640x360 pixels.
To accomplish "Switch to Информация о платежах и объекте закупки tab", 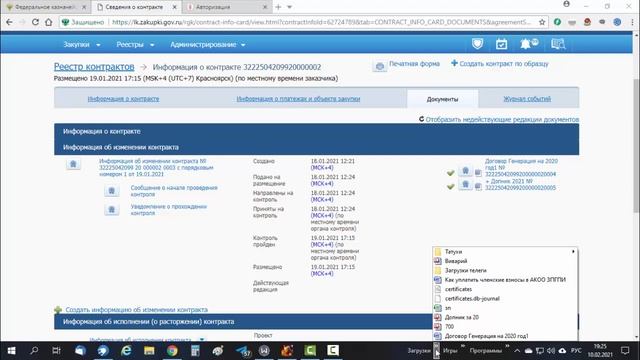I will [298, 99].
